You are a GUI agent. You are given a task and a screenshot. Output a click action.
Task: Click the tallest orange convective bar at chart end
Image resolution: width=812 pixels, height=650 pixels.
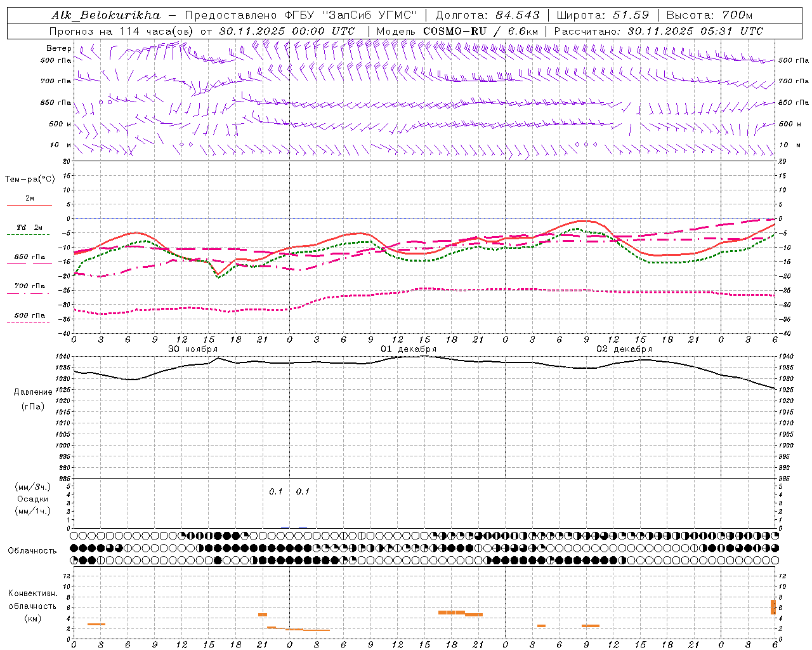click(x=773, y=607)
